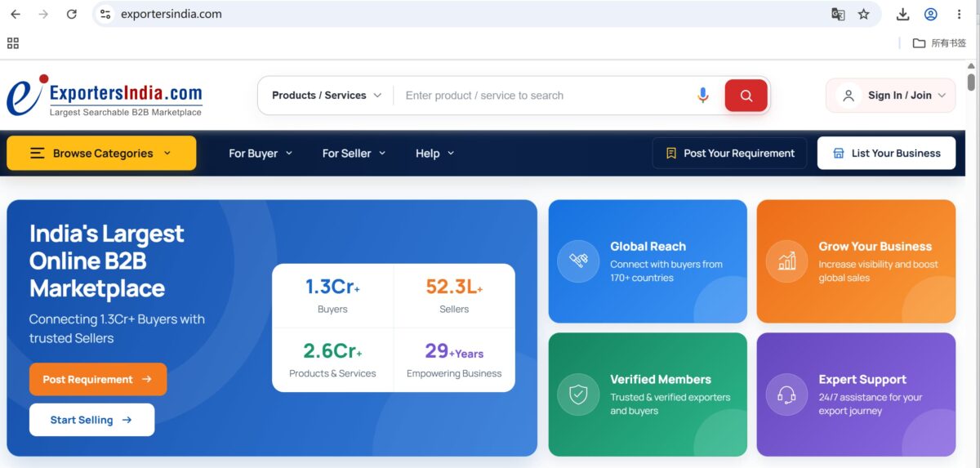Click the 52.3L+ Sellers statistic
Screen dimensions: 980x468
tap(454, 295)
